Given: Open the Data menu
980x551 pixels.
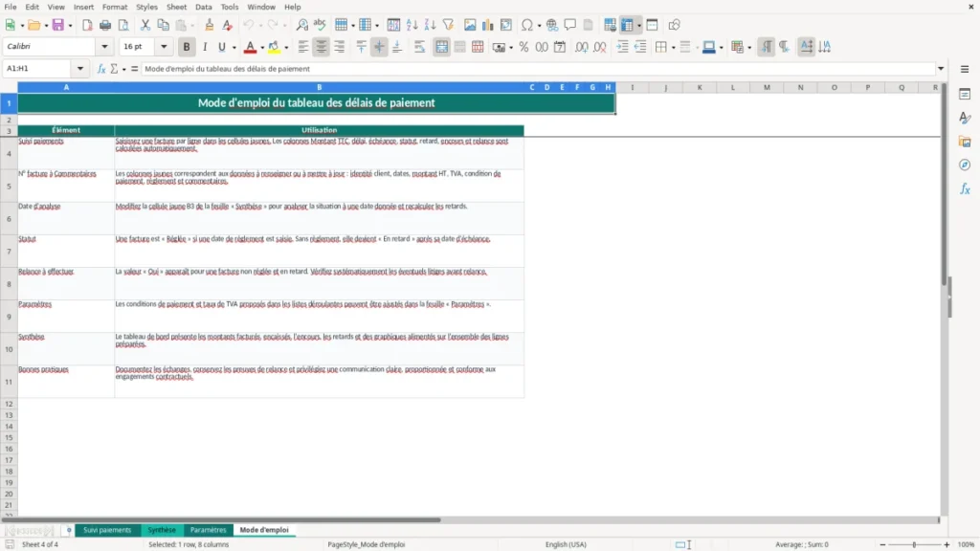Looking at the screenshot, I should (x=203, y=7).
